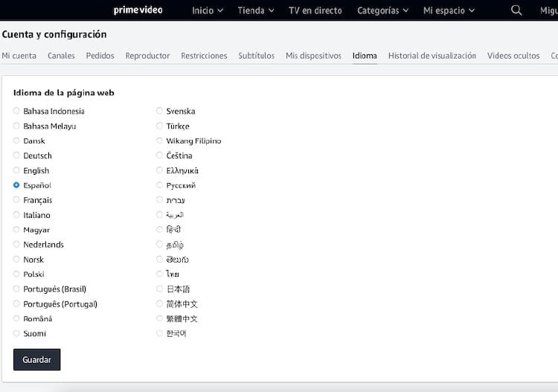Image resolution: width=558 pixels, height=392 pixels.
Task: Select the 日本語 radio button
Action: tap(159, 289)
